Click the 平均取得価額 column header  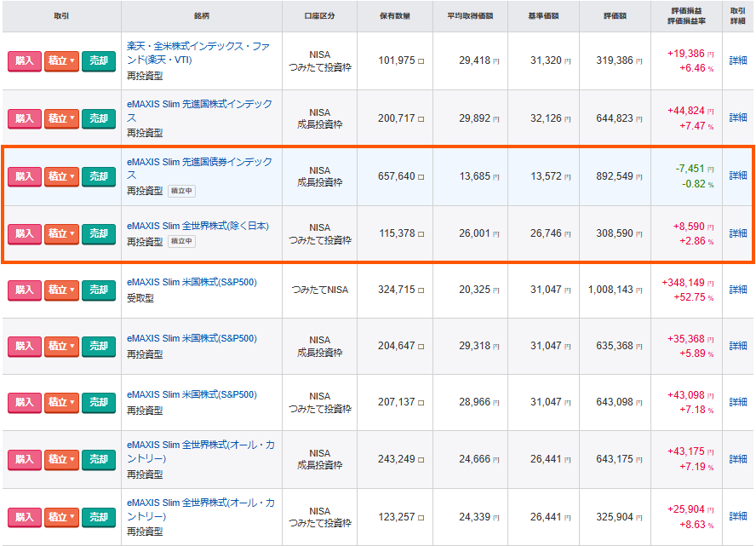470,16
